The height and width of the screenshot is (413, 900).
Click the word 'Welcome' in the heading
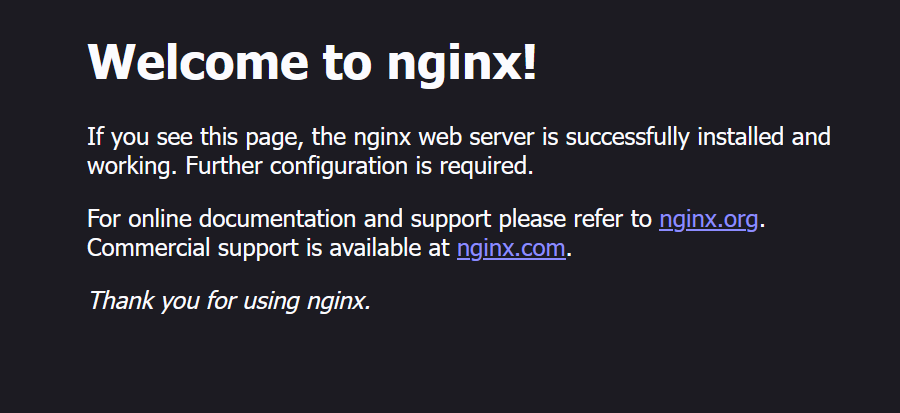tap(198, 62)
